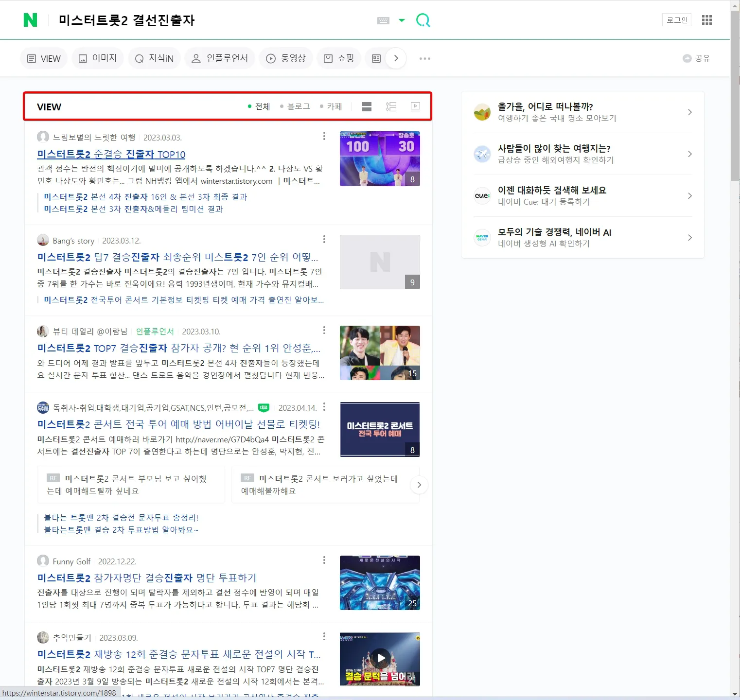Click the news tab icon after 쇼핑
Screen dimensions: 740x700
click(376, 58)
